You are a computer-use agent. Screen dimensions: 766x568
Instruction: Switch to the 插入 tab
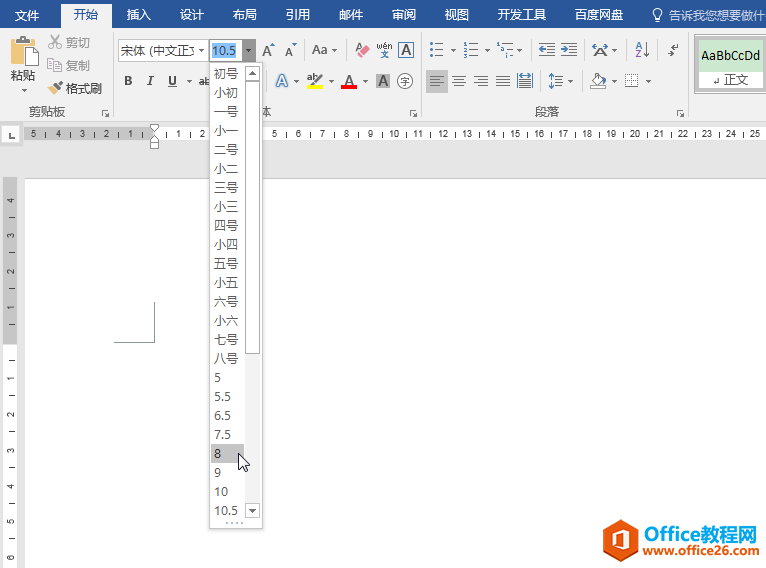(x=139, y=15)
